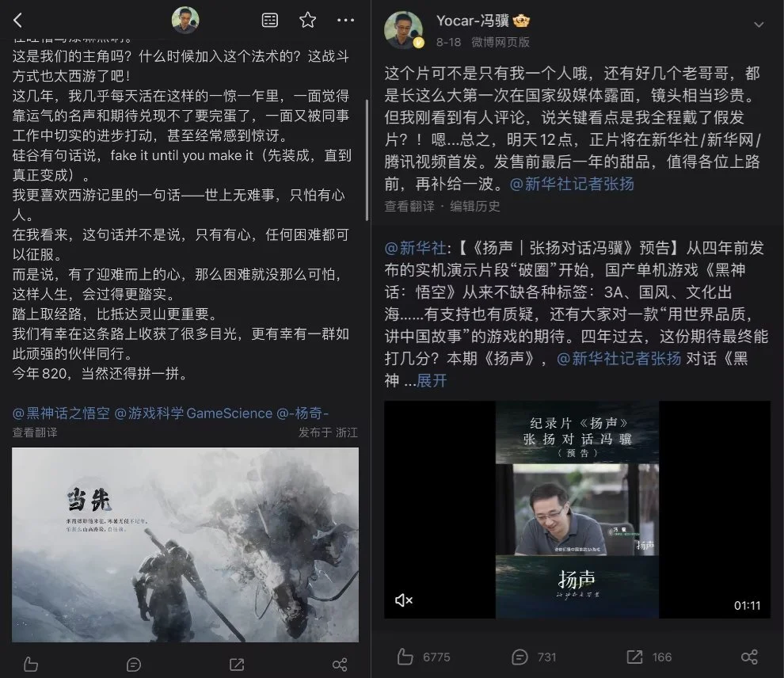Tap the author avatar in the top bar
Viewport: 784px width, 678px height.
click(185, 21)
